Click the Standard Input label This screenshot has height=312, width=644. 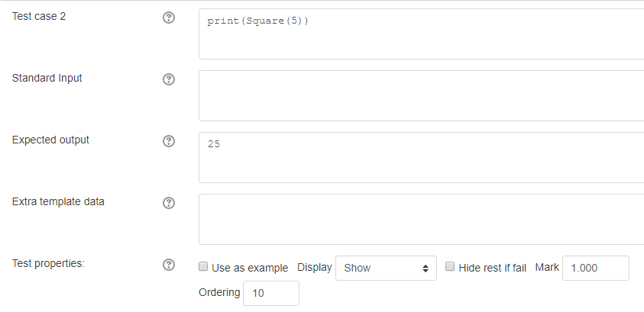point(47,79)
